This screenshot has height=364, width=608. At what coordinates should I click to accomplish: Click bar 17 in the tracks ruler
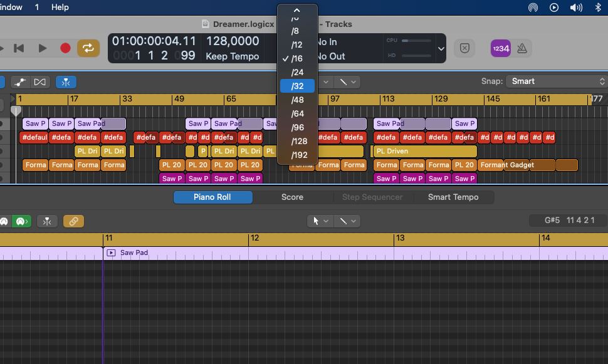click(x=74, y=99)
